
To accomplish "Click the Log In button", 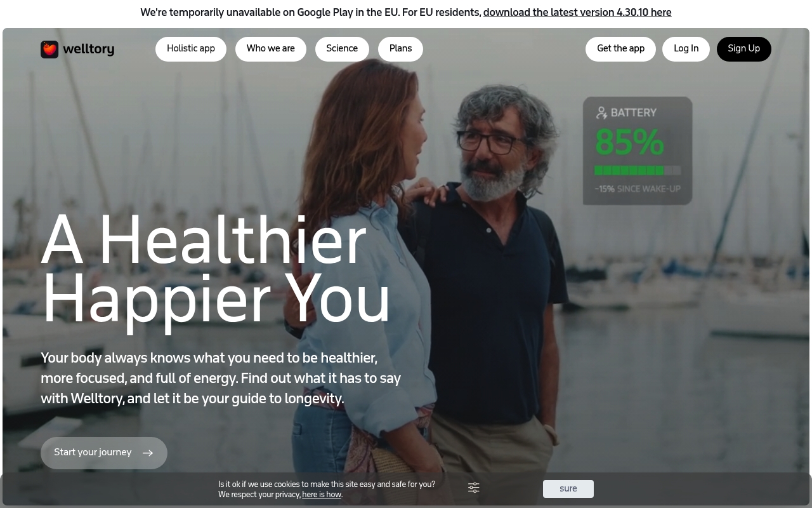I will [686, 49].
